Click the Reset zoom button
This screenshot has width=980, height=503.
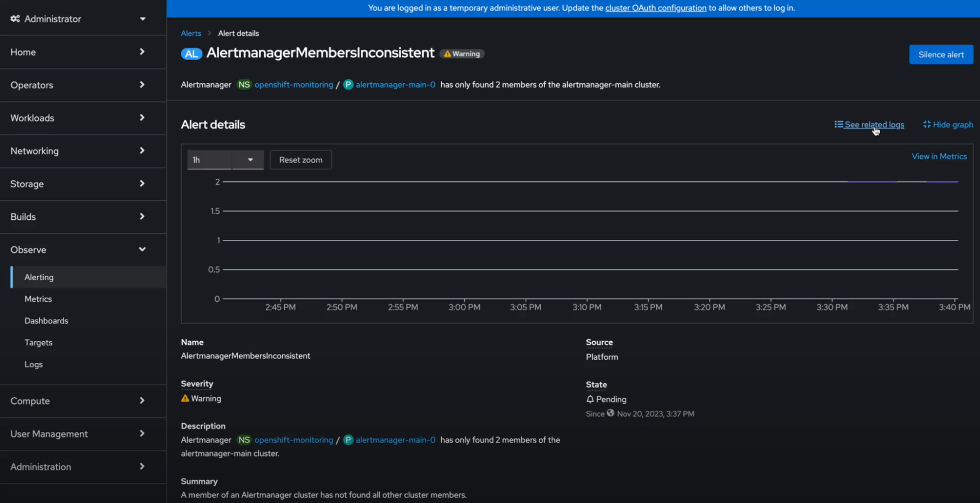(301, 160)
